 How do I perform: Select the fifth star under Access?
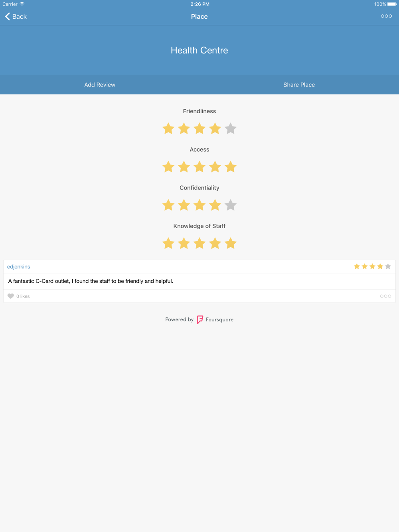click(x=231, y=167)
